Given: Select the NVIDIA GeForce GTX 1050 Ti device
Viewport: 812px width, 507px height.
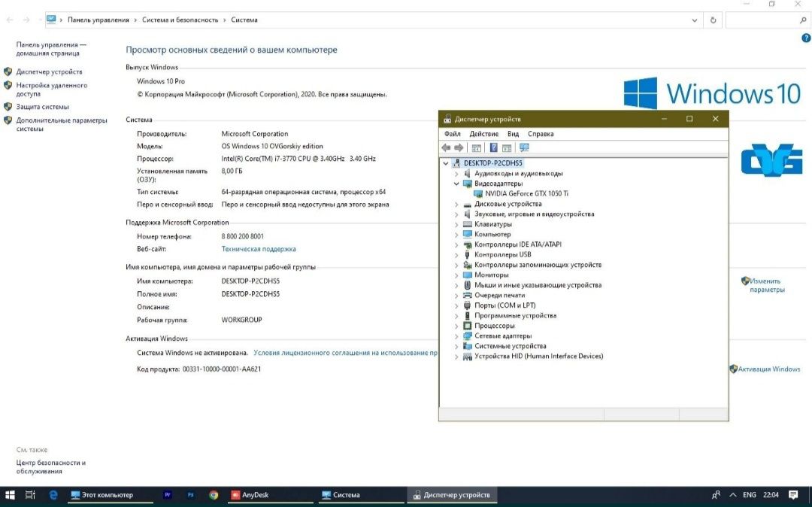Looking at the screenshot, I should point(526,193).
